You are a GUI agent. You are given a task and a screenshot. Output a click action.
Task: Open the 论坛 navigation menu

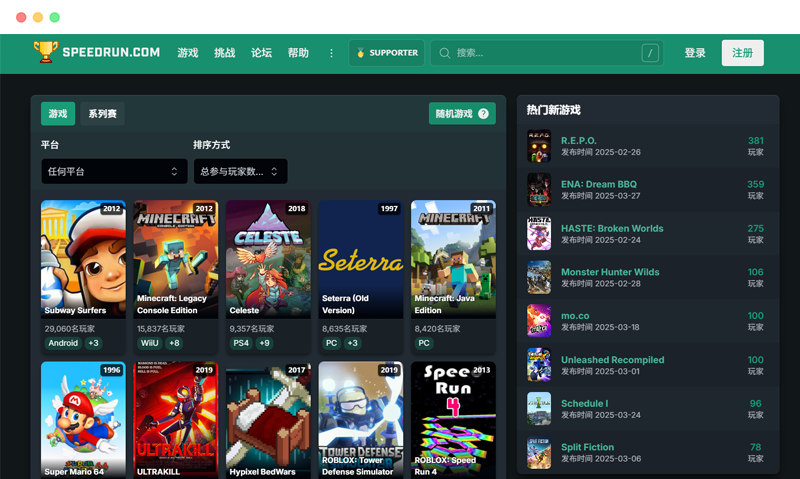click(x=261, y=53)
